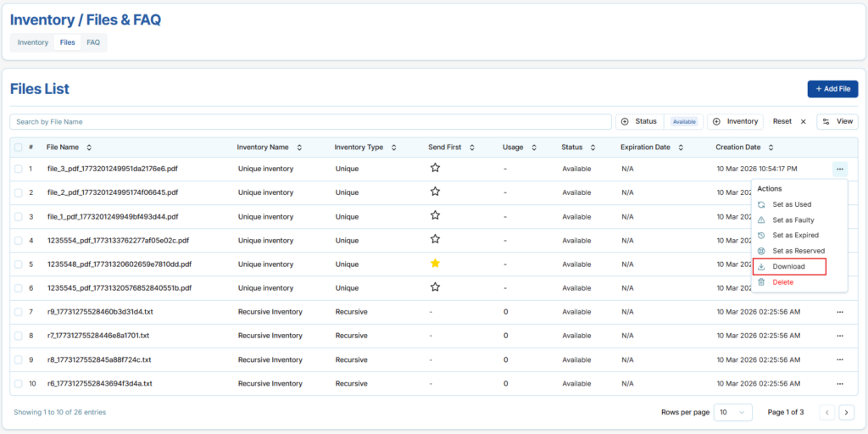868x434 pixels.
Task: Click the X icon next to Reset
Action: [804, 122]
